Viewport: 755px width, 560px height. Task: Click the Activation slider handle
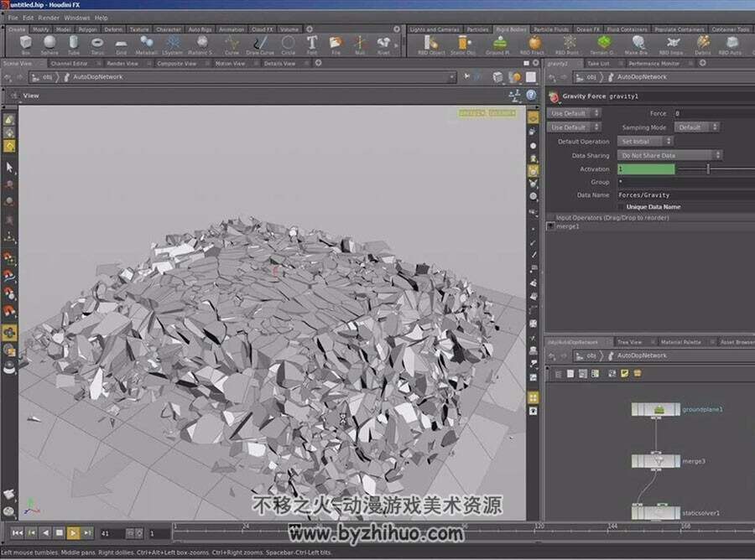click(x=708, y=169)
